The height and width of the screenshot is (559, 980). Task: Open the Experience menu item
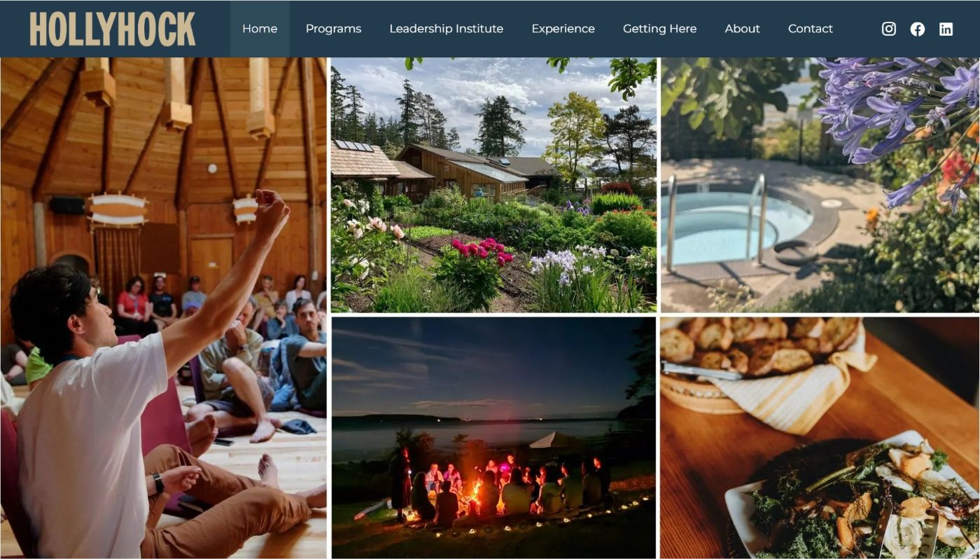click(x=563, y=29)
